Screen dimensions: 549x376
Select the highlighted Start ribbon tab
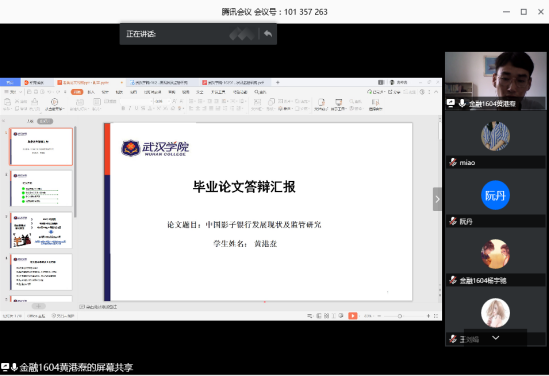pos(77,92)
